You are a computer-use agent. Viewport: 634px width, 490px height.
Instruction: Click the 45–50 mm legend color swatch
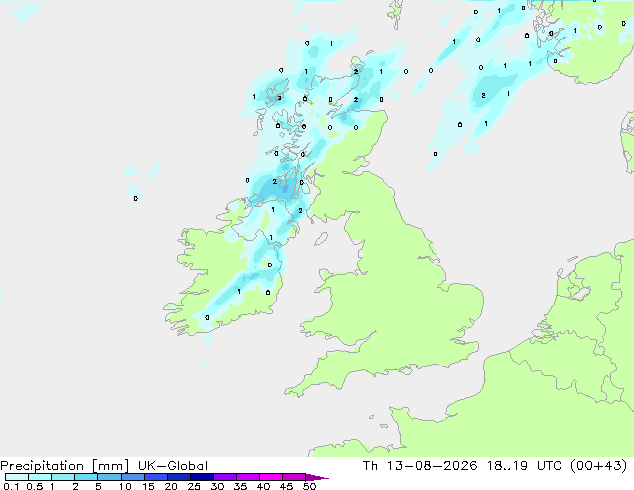(x=294, y=477)
